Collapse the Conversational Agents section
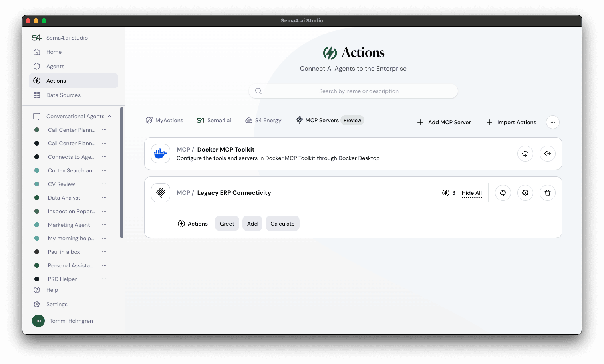 109,116
